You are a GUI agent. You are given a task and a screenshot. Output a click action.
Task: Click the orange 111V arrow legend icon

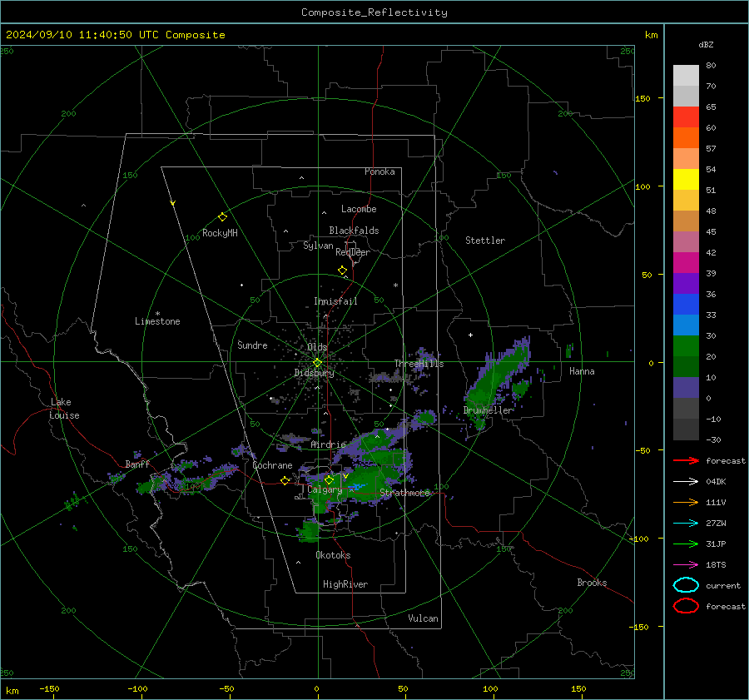(686, 502)
